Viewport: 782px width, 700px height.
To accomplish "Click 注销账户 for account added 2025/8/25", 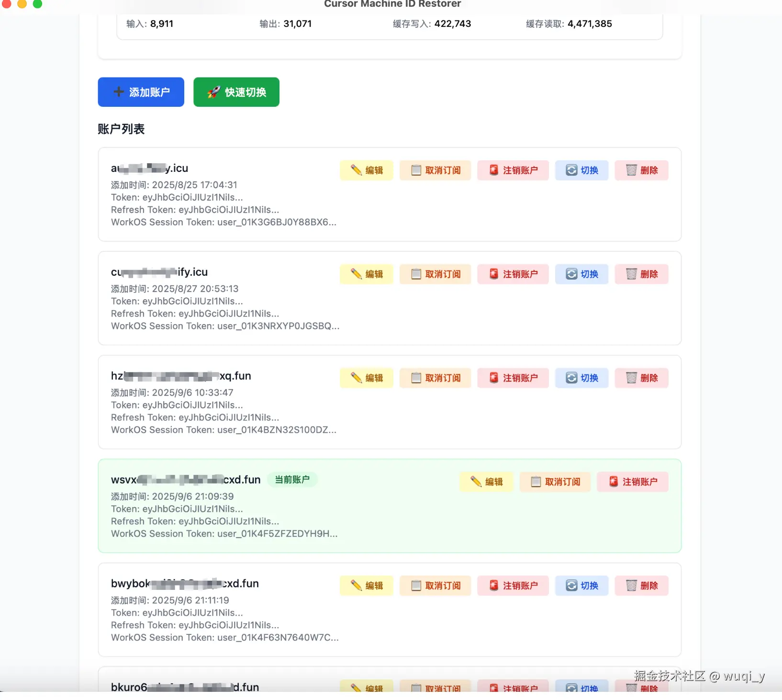I will point(513,170).
